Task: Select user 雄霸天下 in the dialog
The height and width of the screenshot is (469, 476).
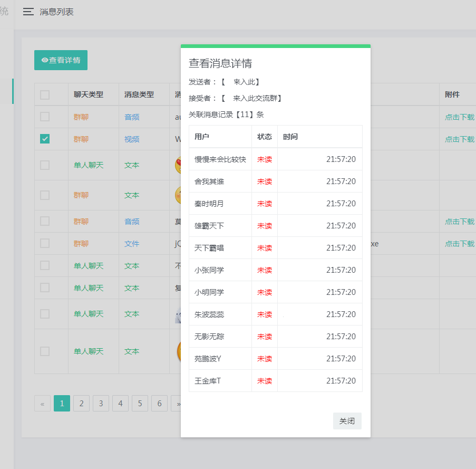Action: (209, 226)
